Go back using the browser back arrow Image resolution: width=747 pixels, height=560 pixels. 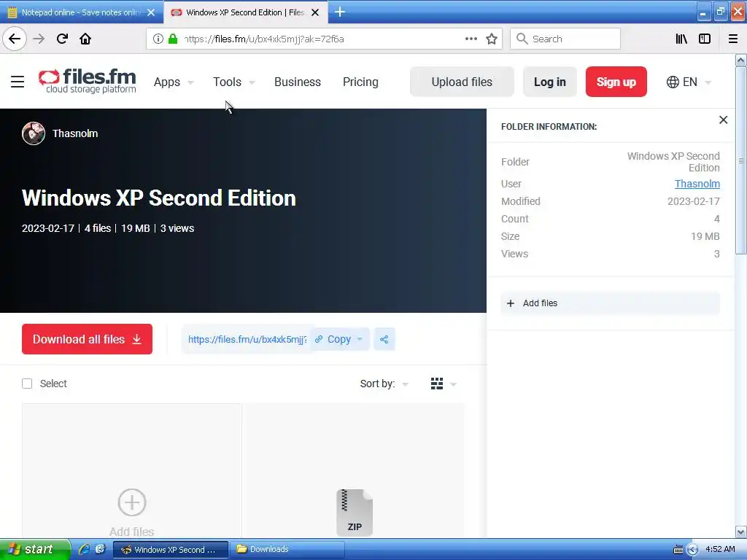[15, 39]
